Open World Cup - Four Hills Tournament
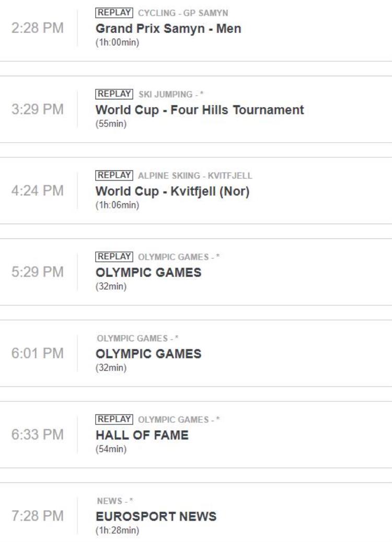Screen dimensions: 392x542 200,110
